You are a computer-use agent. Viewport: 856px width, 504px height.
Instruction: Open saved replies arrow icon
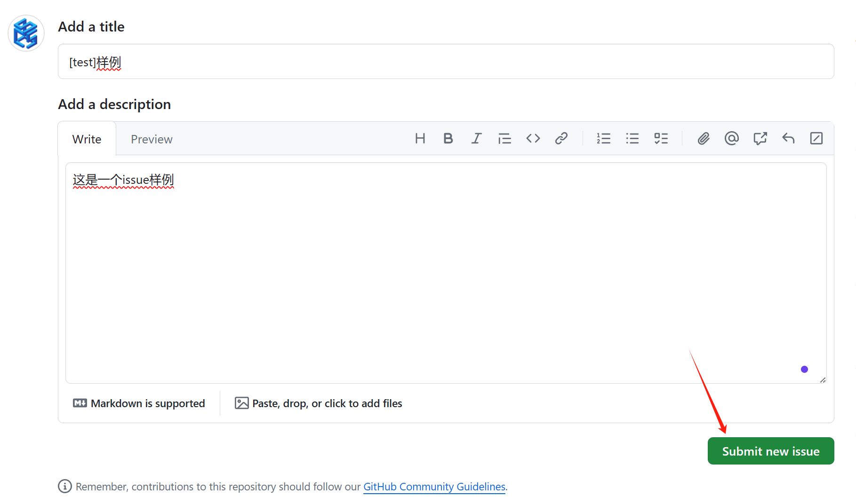tap(788, 139)
